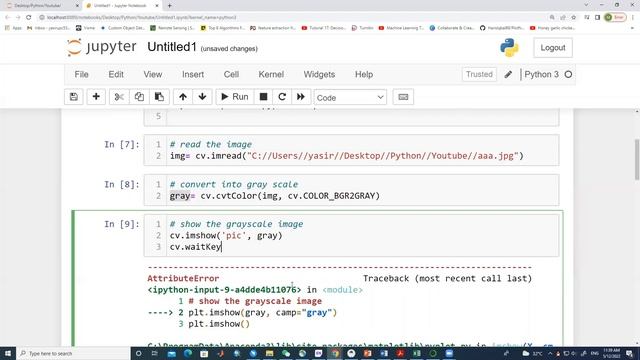
Task: Click the pencil edit mode icon
Action: tap(508, 74)
